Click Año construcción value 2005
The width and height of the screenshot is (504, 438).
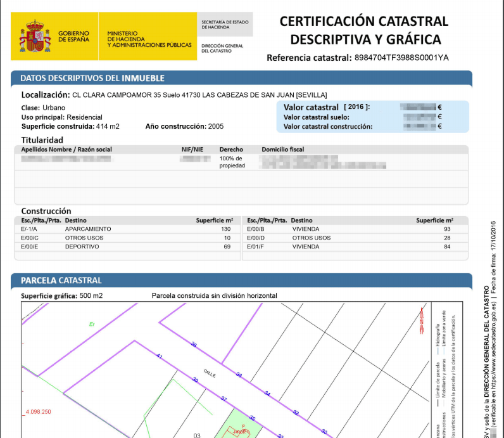click(216, 127)
